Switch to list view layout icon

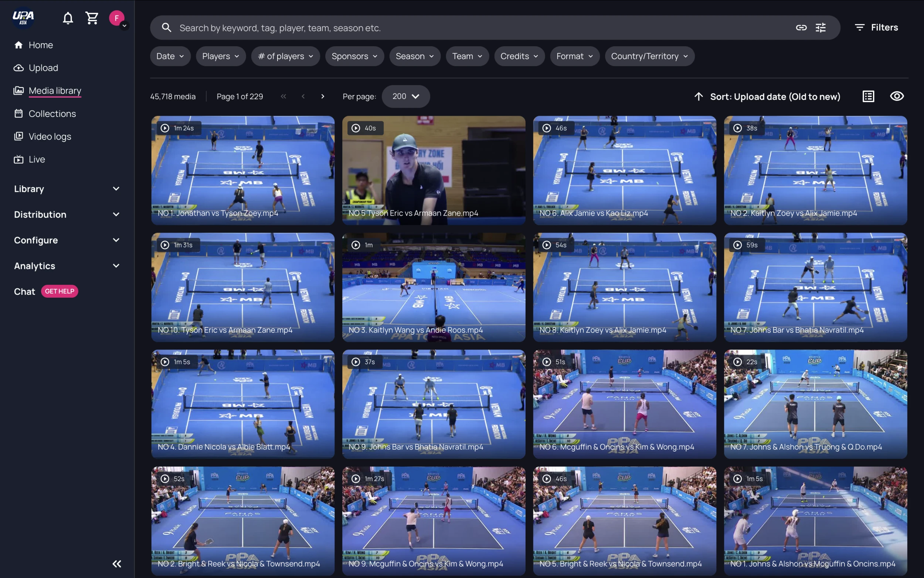click(868, 96)
